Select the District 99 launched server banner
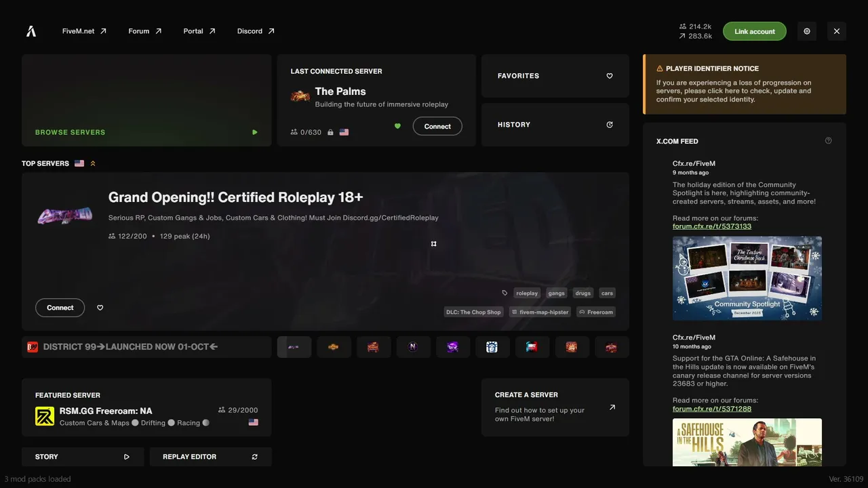Image resolution: width=868 pixels, height=488 pixels. pyautogui.click(x=146, y=347)
